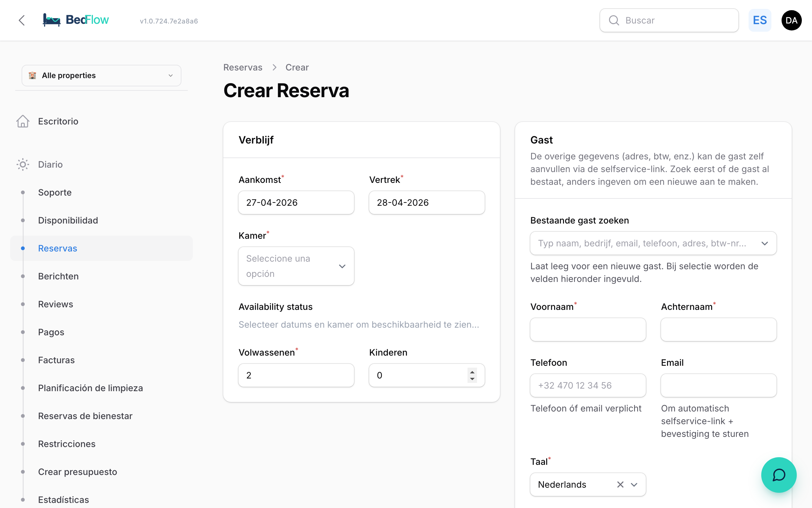Click the Aankomst date field
Screen dimensions: 812x508
click(x=296, y=203)
